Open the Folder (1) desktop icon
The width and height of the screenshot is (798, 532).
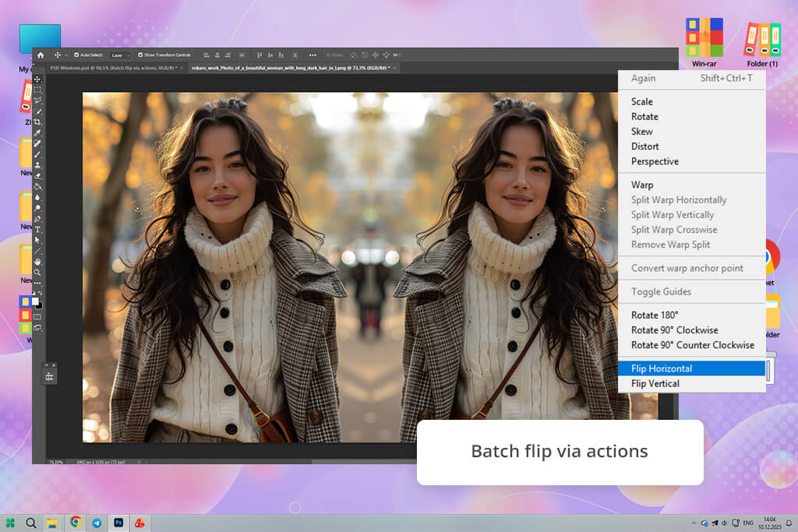coord(762,44)
